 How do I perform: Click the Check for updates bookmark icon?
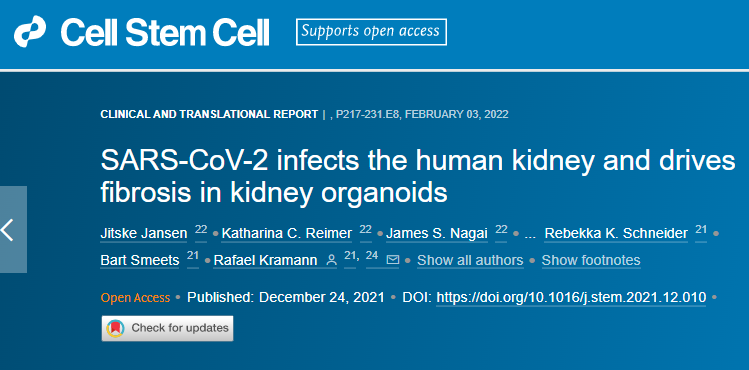[116, 328]
